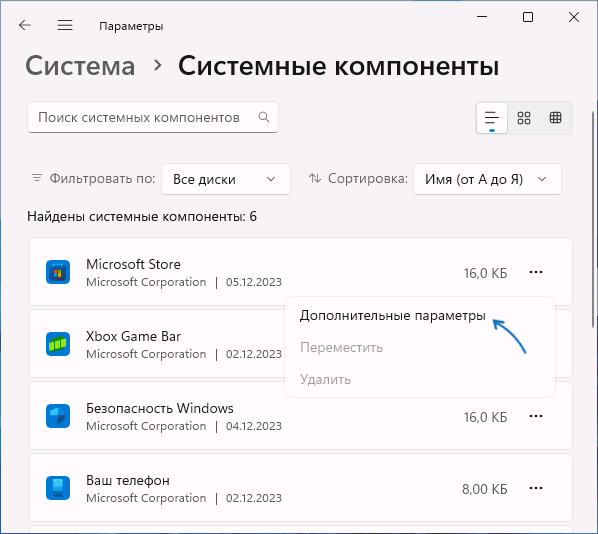Click the Xbox Game Bar app icon
This screenshot has width=598, height=534.
pyautogui.click(x=58, y=344)
